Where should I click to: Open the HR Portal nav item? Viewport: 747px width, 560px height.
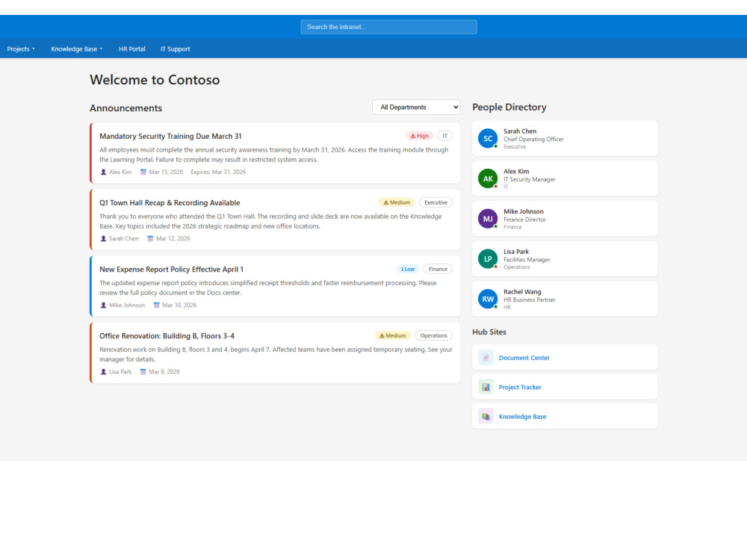tap(132, 49)
